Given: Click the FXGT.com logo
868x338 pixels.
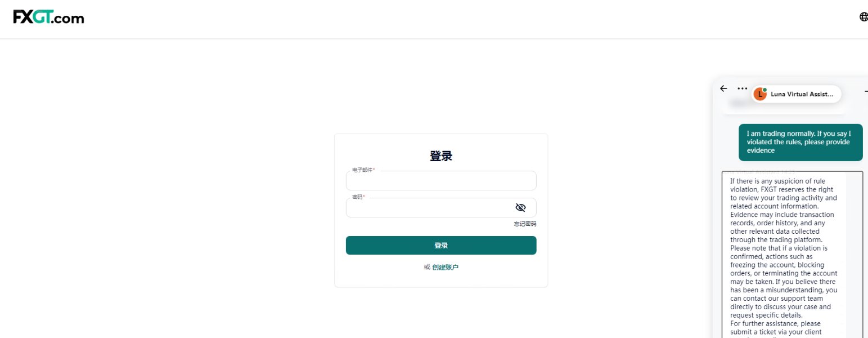Looking at the screenshot, I should pyautogui.click(x=48, y=17).
